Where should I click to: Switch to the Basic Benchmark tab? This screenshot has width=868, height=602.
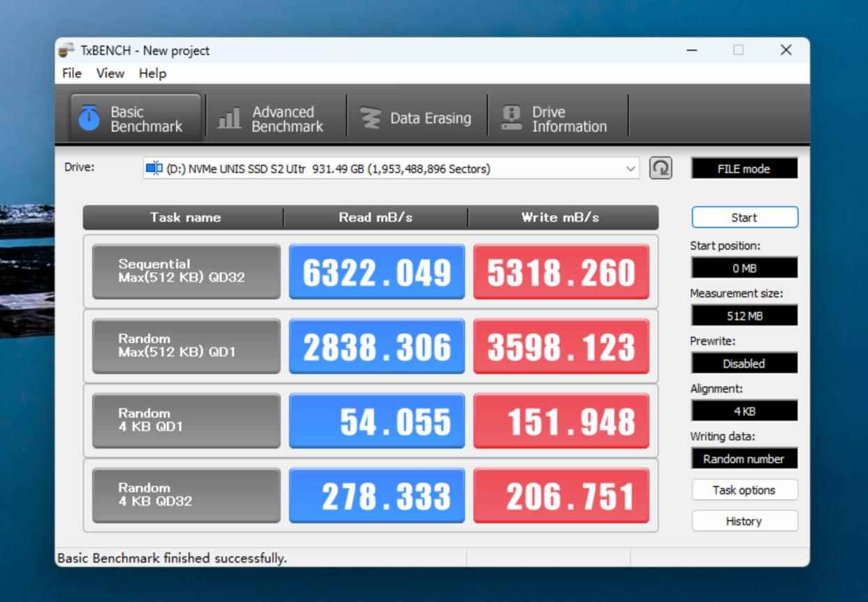(135, 118)
